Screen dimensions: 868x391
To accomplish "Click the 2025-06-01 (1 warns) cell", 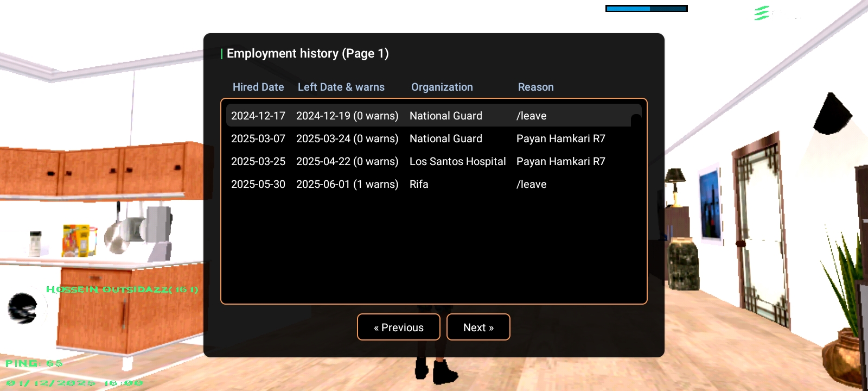I will point(347,184).
